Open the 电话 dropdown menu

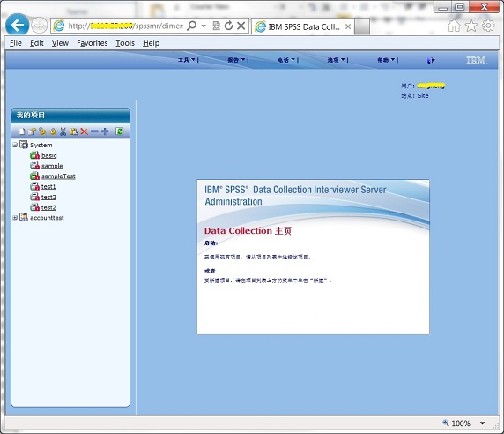coord(286,60)
